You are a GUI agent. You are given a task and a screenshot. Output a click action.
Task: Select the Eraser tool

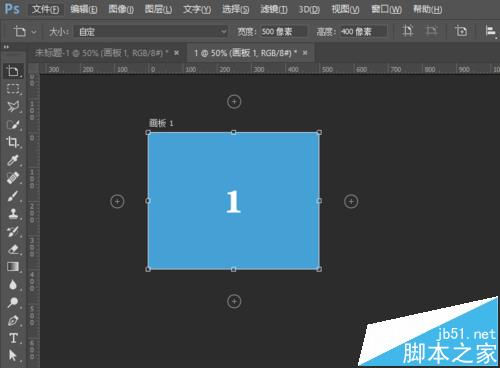point(13,249)
